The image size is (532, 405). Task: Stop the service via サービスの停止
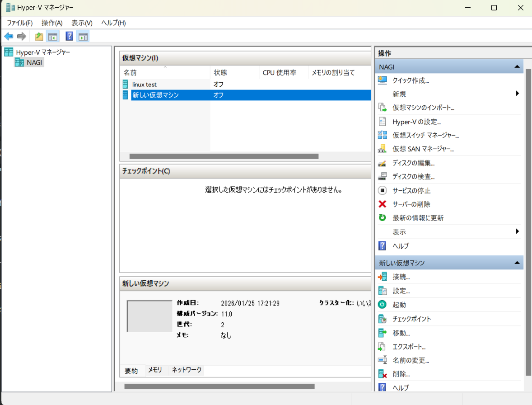[413, 190]
